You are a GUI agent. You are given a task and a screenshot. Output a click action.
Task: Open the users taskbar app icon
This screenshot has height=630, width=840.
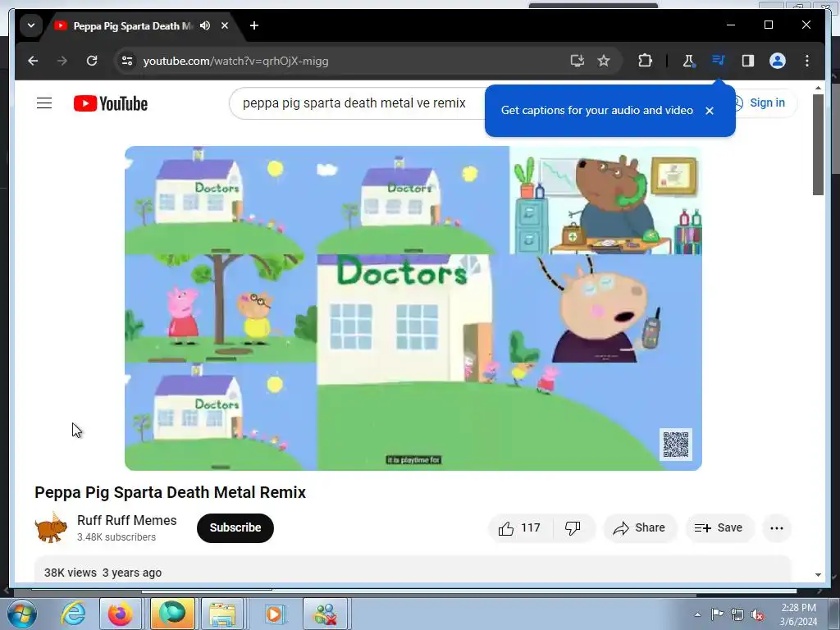point(325,614)
